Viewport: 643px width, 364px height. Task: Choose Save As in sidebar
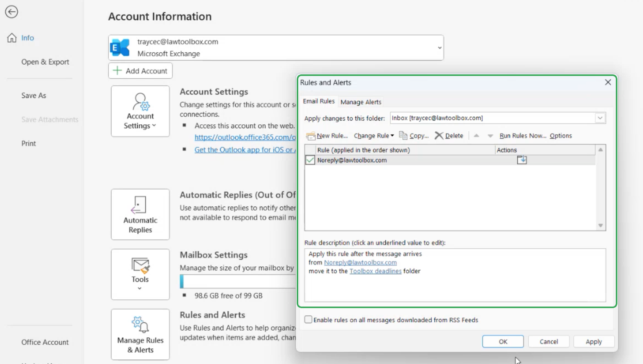pyautogui.click(x=34, y=95)
